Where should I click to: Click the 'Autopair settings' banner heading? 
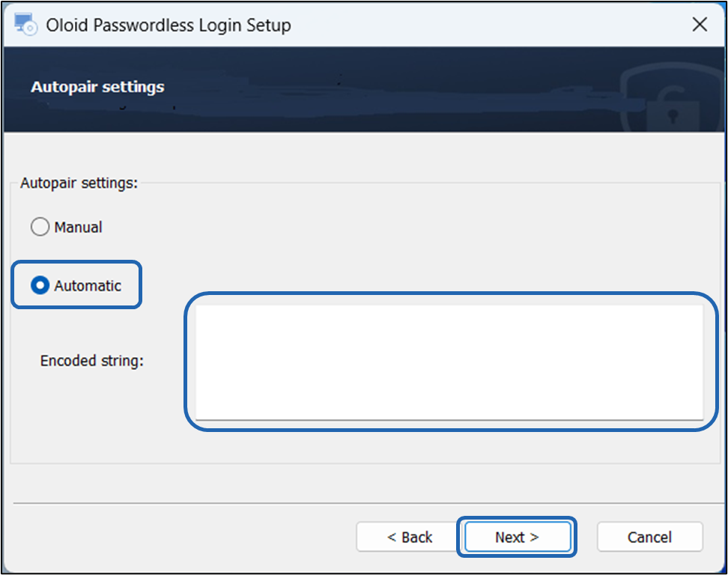click(x=97, y=87)
